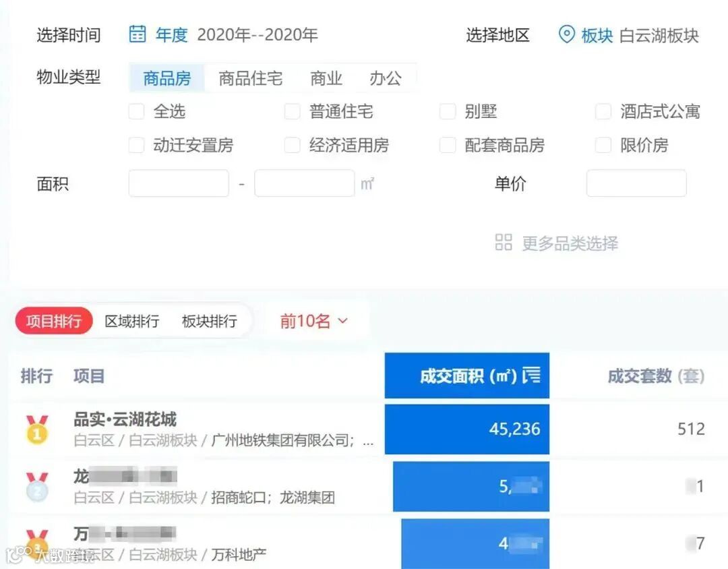
Task: Click the rank 3 area bar starting with 4
Action: [x=475, y=543]
